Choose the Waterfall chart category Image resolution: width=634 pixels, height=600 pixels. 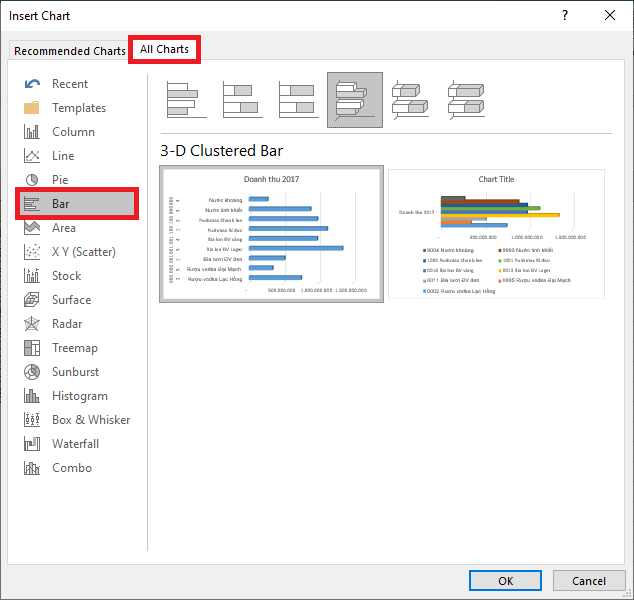(x=75, y=444)
